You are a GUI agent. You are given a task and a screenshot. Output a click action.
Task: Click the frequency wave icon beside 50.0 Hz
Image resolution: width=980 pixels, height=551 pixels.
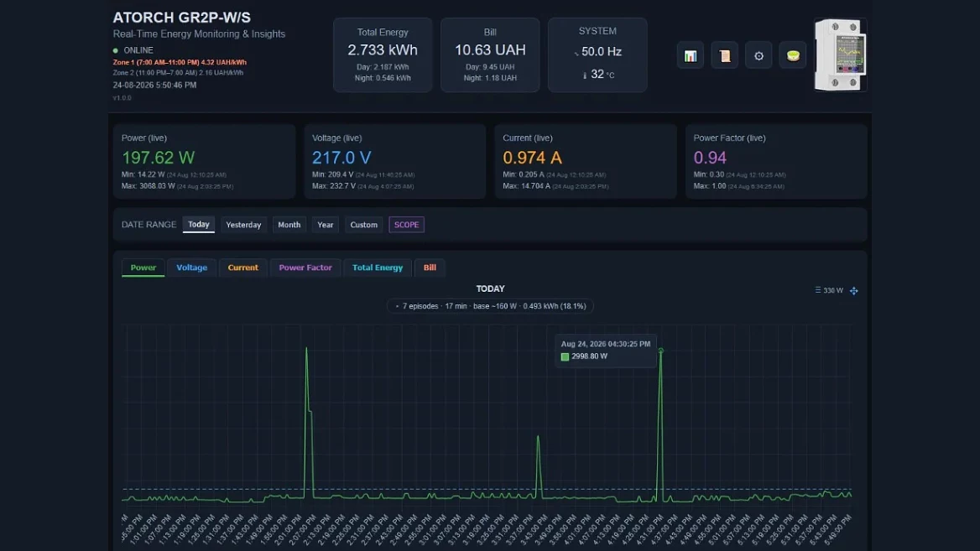click(576, 53)
